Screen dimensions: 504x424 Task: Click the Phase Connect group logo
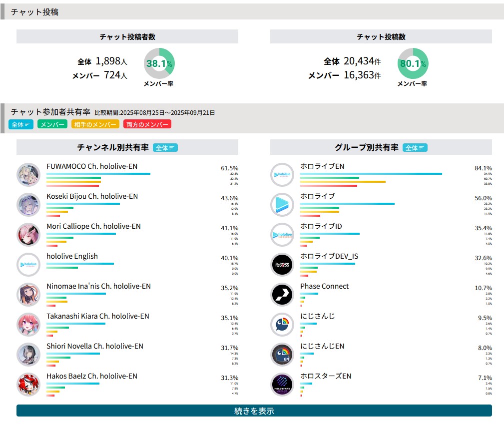[x=282, y=295]
